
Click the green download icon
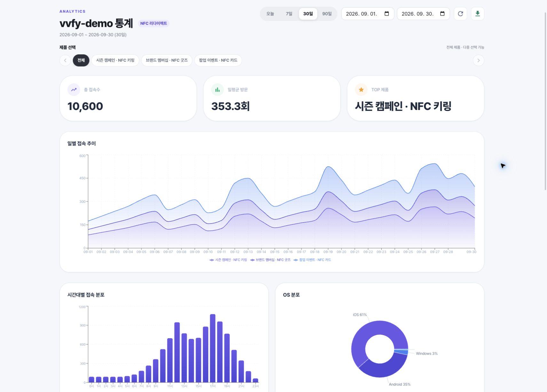pos(478,14)
